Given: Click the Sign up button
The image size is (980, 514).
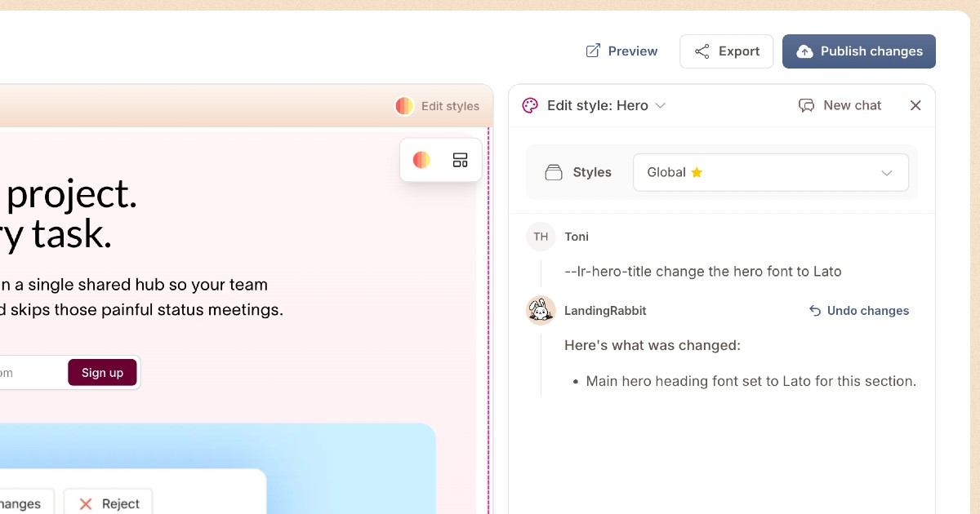Looking at the screenshot, I should coord(102,372).
